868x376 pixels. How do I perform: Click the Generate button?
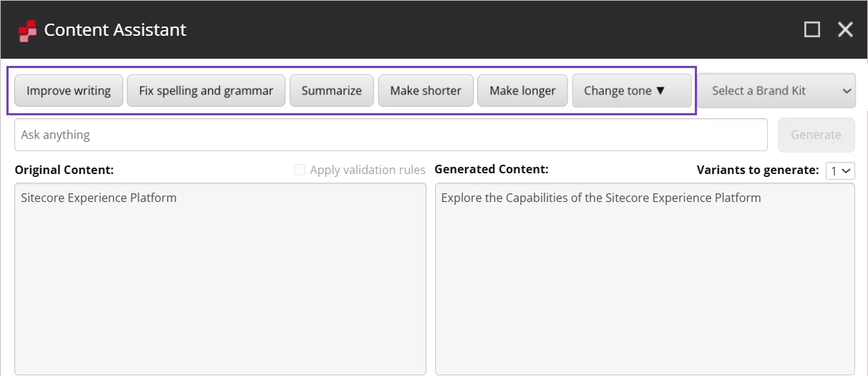click(816, 135)
